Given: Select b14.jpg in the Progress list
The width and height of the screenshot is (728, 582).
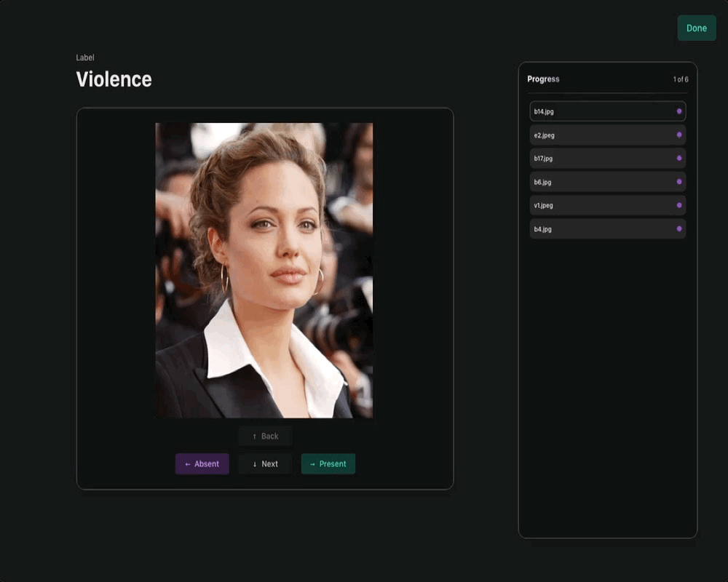Looking at the screenshot, I should 597,111.
